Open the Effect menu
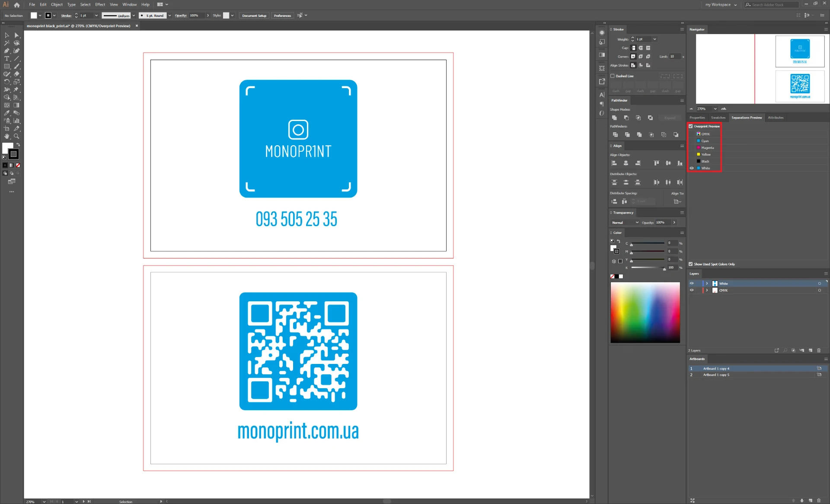Screen dimensions: 830x504 [100, 5]
